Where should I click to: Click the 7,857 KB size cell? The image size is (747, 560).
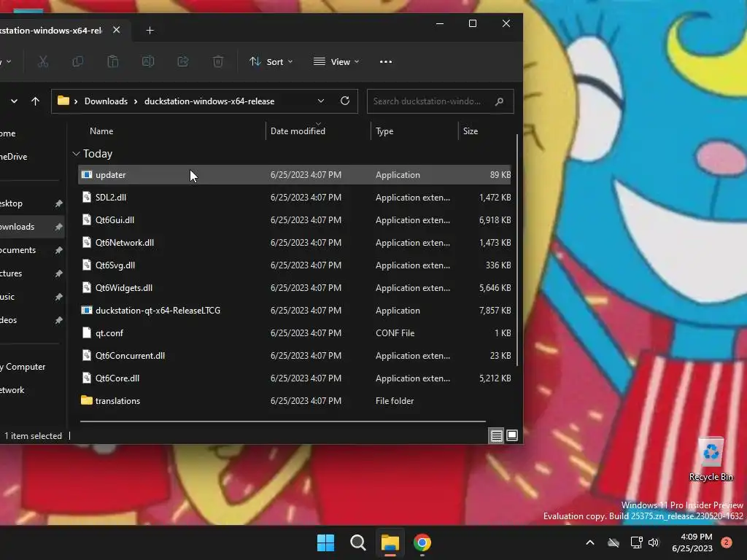[495, 311]
